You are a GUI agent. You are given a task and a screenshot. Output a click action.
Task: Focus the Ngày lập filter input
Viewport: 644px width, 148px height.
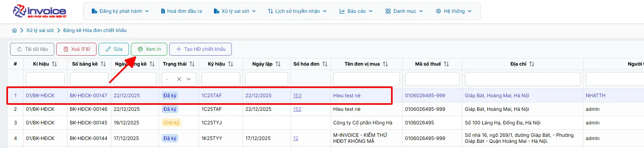[267, 79]
